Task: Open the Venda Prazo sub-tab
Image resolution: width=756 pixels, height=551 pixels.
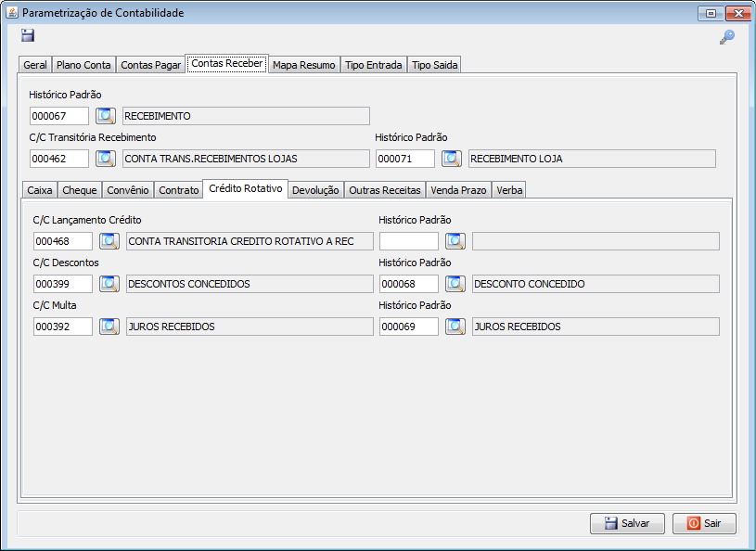Action: click(x=458, y=190)
